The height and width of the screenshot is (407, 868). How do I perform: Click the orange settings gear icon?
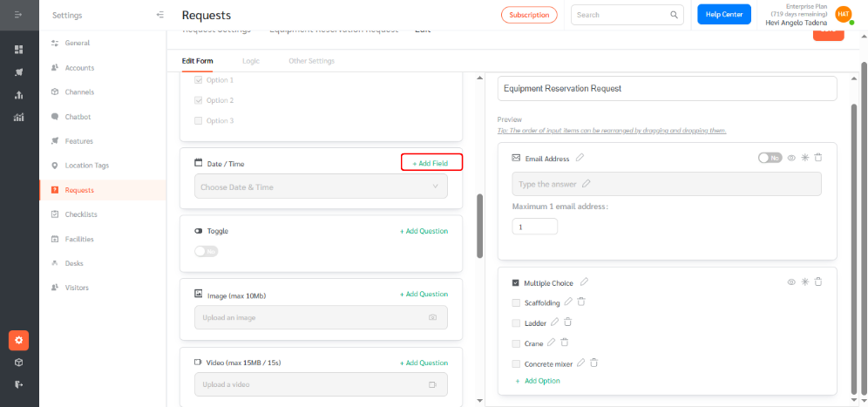click(19, 340)
